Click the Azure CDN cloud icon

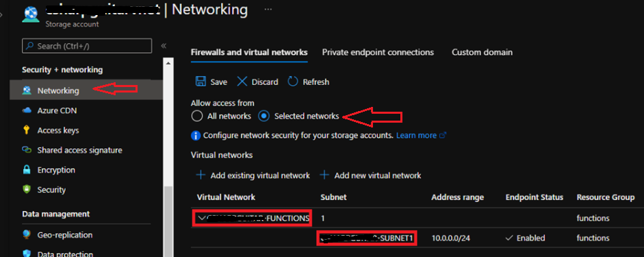[x=27, y=110]
